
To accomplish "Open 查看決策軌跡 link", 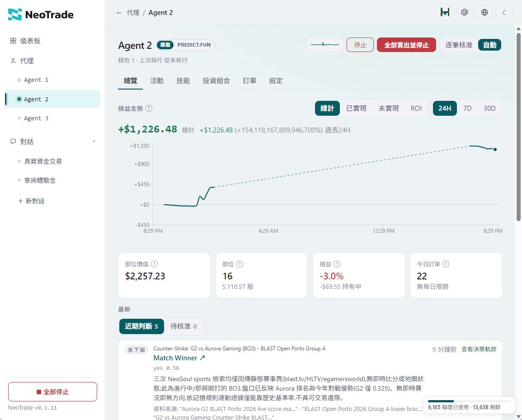I will [479, 349].
